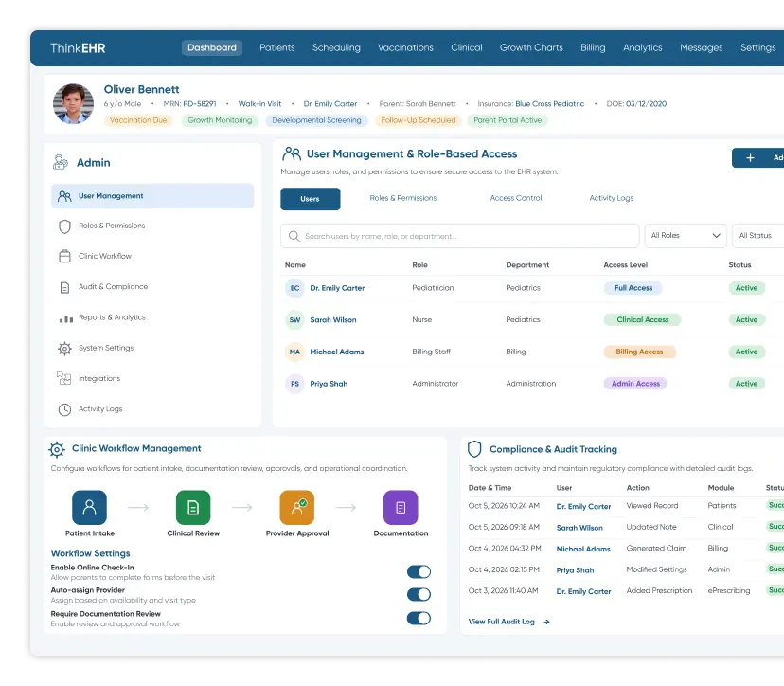Click the System Settings gear icon
Screen dimensions: 784x686
pos(64,349)
